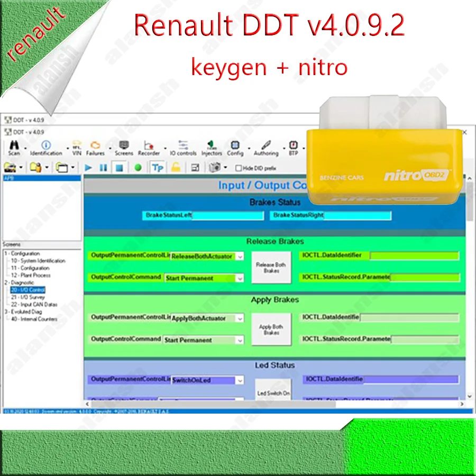This screenshot has width=476, height=476.
Task: Open the 12 - Plant Process screen
Action: point(31,276)
